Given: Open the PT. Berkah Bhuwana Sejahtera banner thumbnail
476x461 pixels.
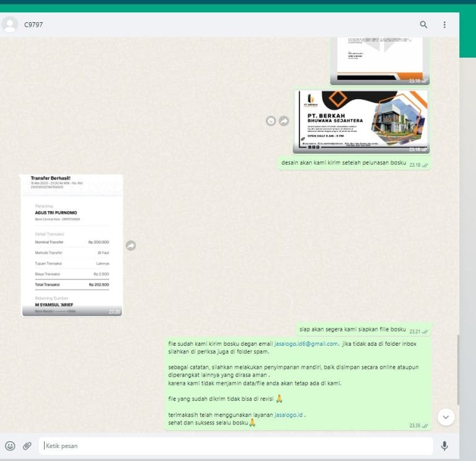Looking at the screenshot, I should [x=361, y=121].
